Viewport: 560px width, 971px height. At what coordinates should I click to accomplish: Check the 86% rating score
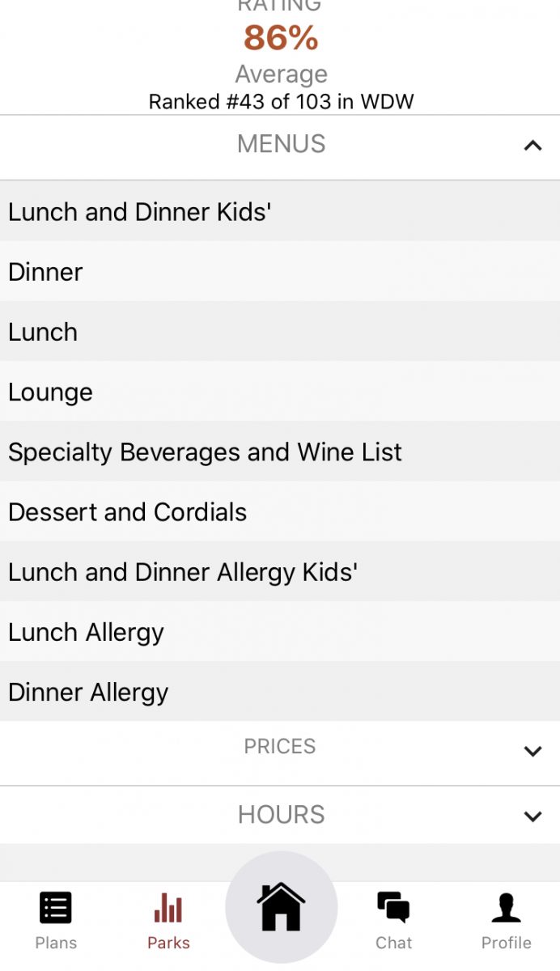[x=280, y=39]
